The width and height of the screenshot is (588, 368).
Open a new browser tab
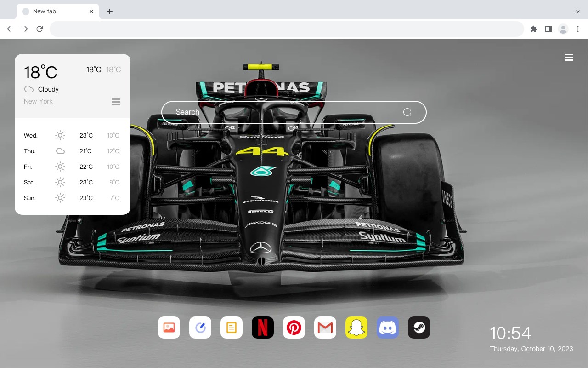[109, 11]
